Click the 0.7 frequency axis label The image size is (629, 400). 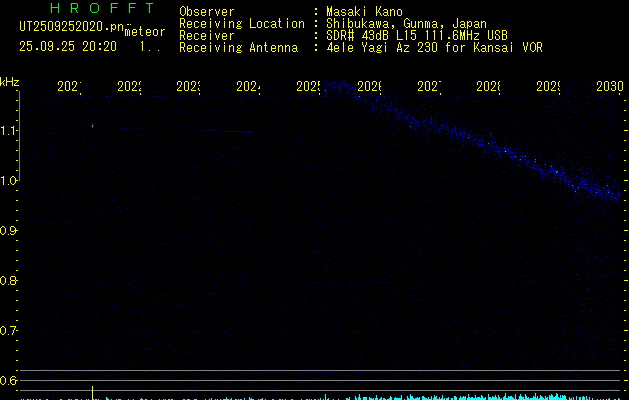pyautogui.click(x=10, y=331)
